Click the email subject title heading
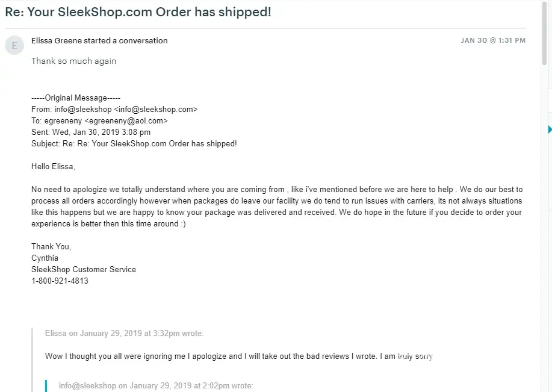 (138, 12)
